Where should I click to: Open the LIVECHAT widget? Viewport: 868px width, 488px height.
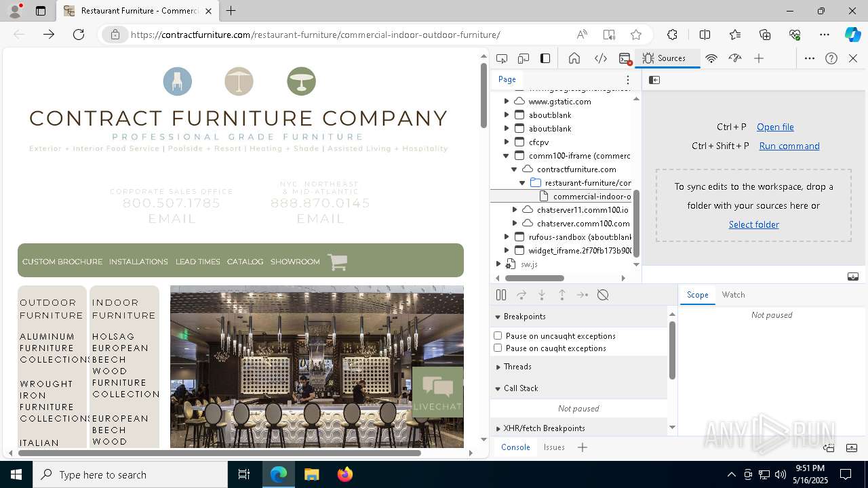pos(437,392)
